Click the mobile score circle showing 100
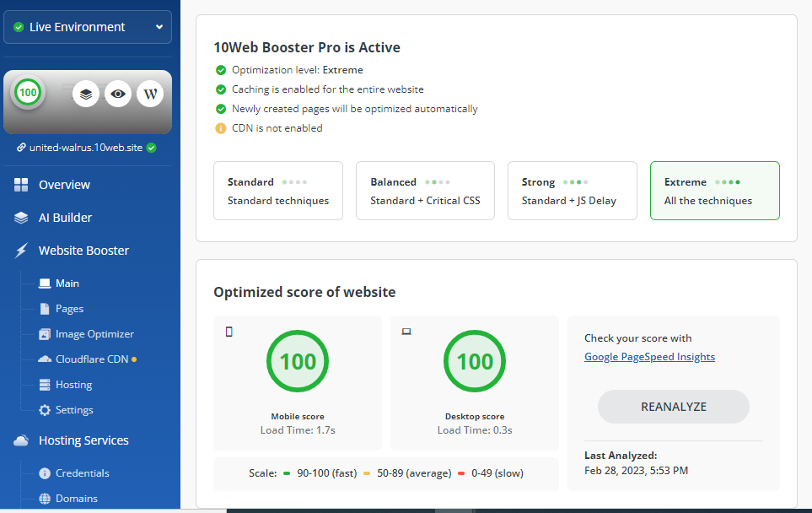The image size is (812, 513). 298,361
